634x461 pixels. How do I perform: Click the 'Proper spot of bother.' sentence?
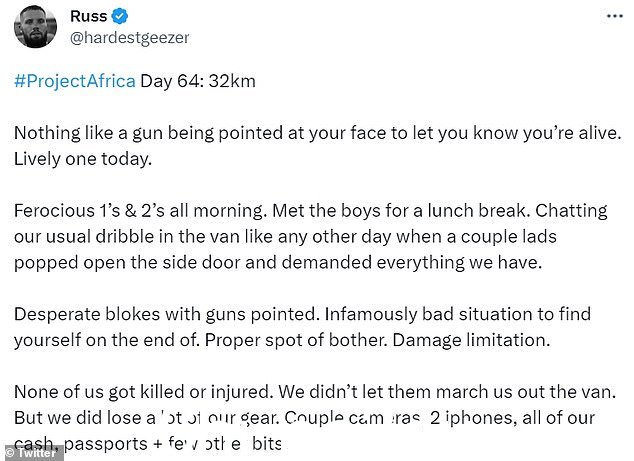(296, 340)
